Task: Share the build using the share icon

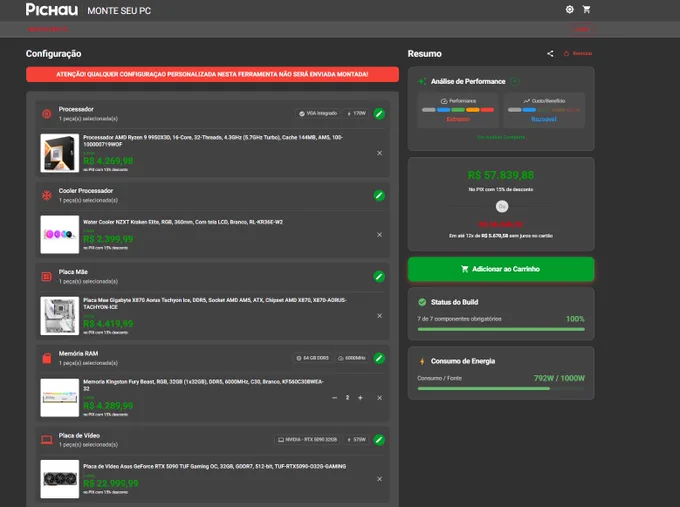Action: (550, 54)
